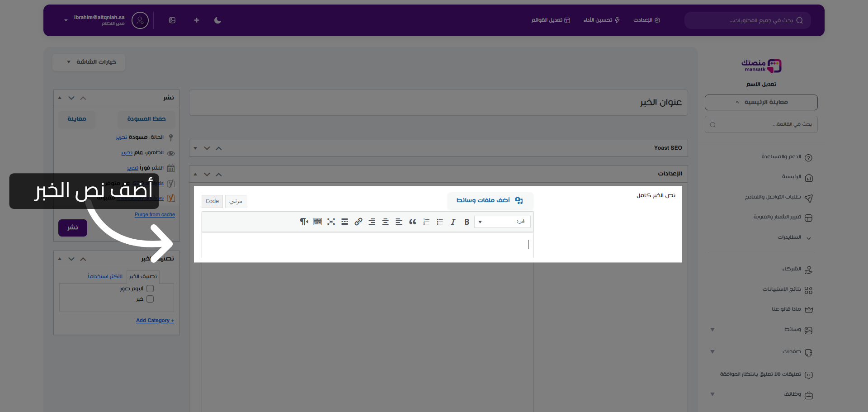This screenshot has height=412, width=868.
Task: Click the insert link chain icon
Action: (x=358, y=222)
